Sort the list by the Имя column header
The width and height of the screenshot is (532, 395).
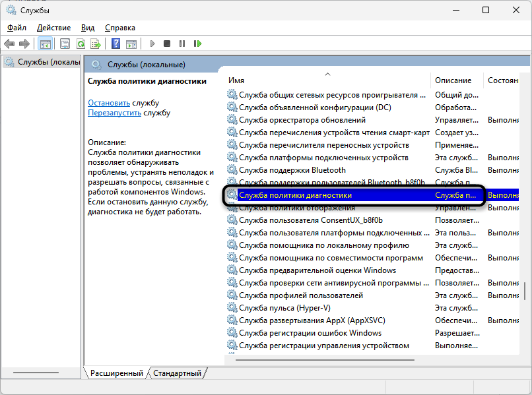pos(236,80)
